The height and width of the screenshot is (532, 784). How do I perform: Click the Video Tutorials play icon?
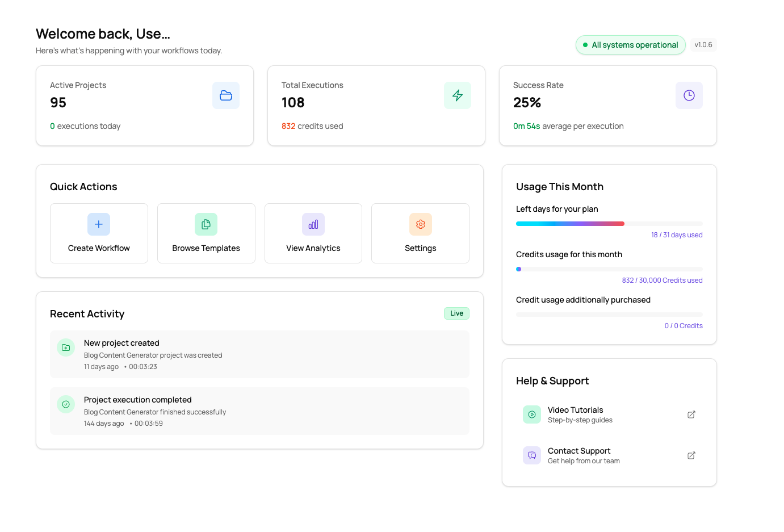coord(532,414)
